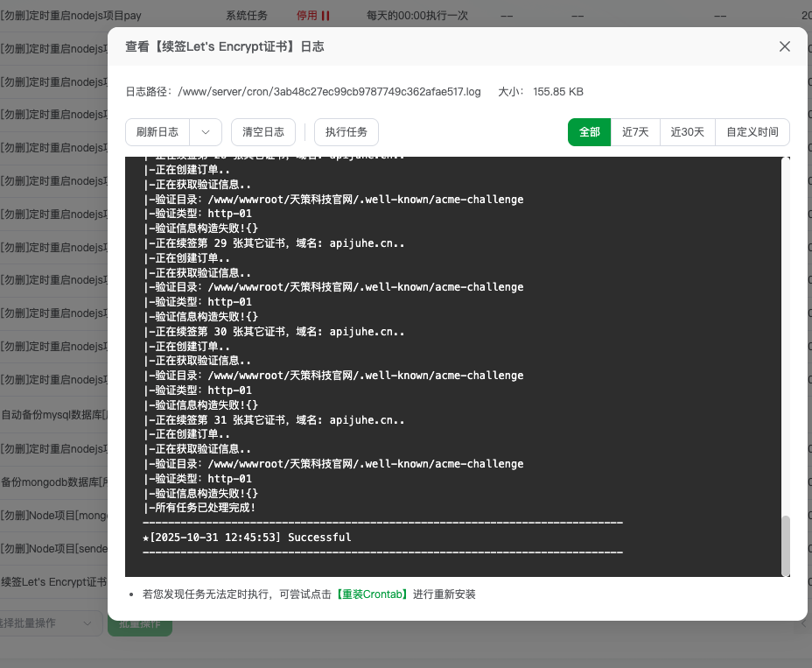The width and height of the screenshot is (812, 668).
Task: Select the 续签Let's Encrypt证书 task row
Action: pyautogui.click(x=51, y=581)
